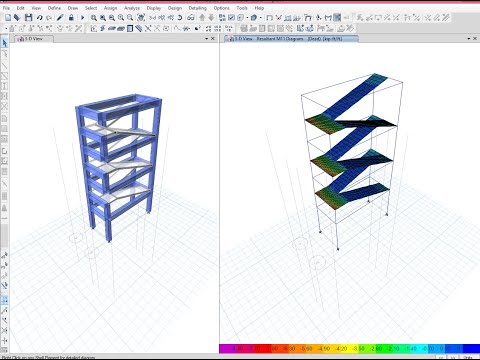Open the Detailing menu
Screen dimensions: 480x360
(x=198, y=8)
